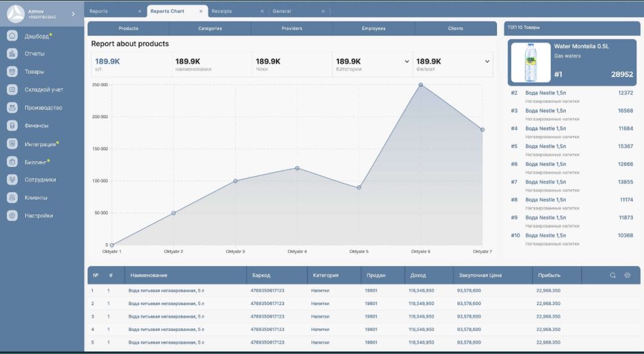
Task: Sort by the Продан column header
Action: click(x=376, y=275)
